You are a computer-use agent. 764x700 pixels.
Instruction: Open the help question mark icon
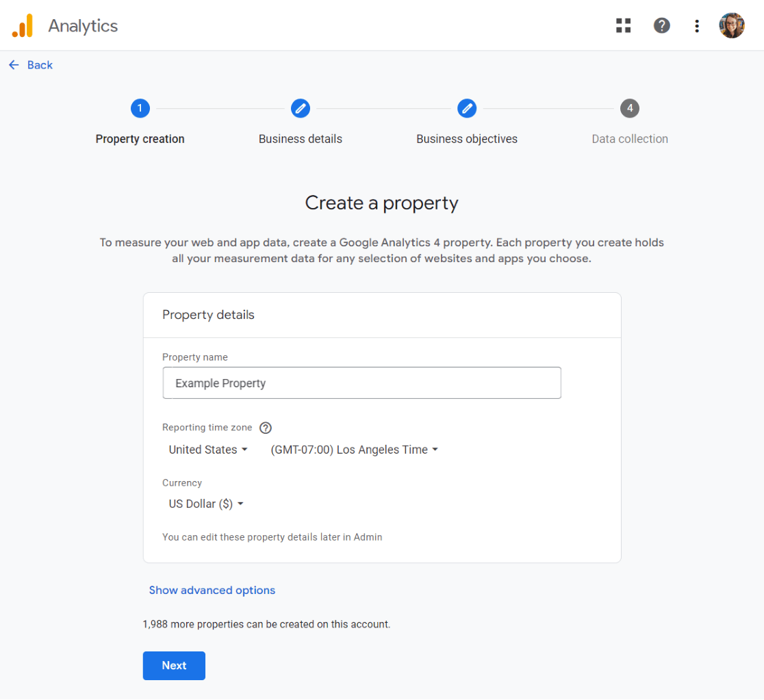[x=661, y=26]
